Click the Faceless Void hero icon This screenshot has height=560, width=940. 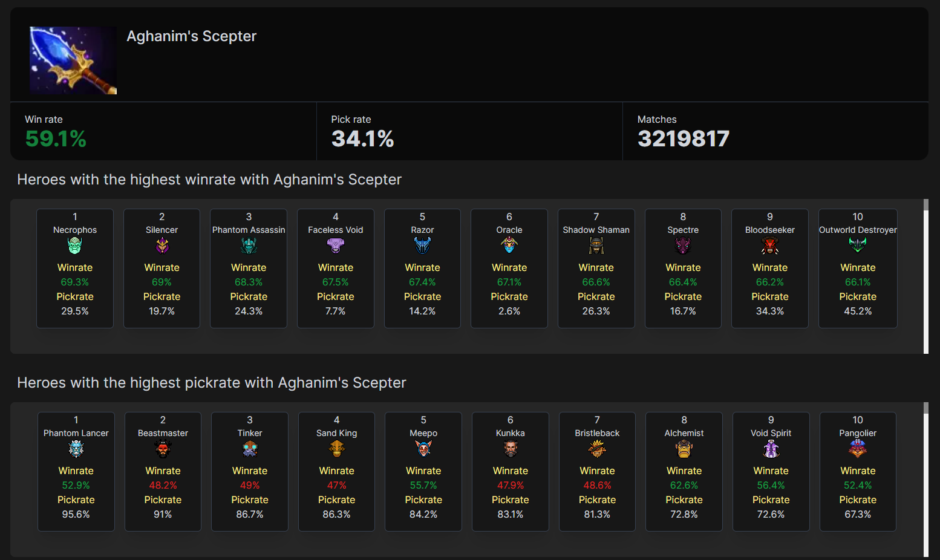(336, 246)
